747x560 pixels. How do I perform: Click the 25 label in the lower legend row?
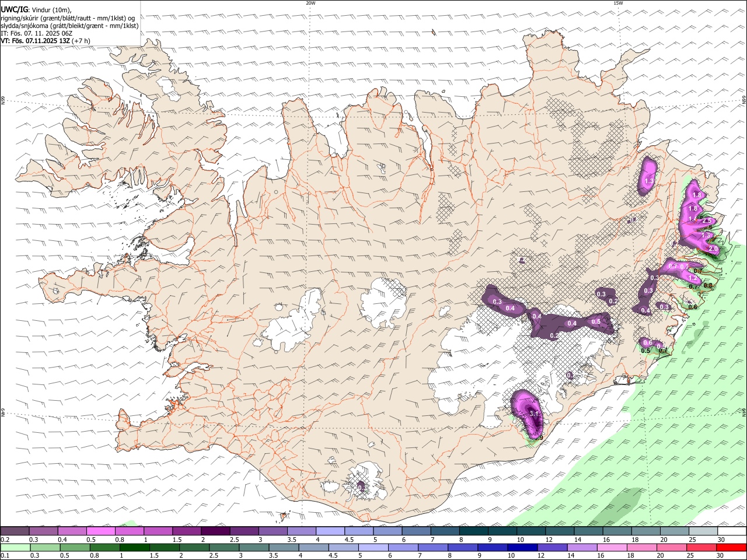click(x=690, y=556)
